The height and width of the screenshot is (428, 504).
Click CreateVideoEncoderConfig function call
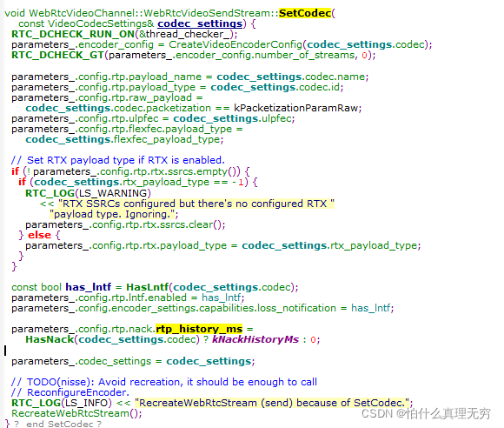235,44
